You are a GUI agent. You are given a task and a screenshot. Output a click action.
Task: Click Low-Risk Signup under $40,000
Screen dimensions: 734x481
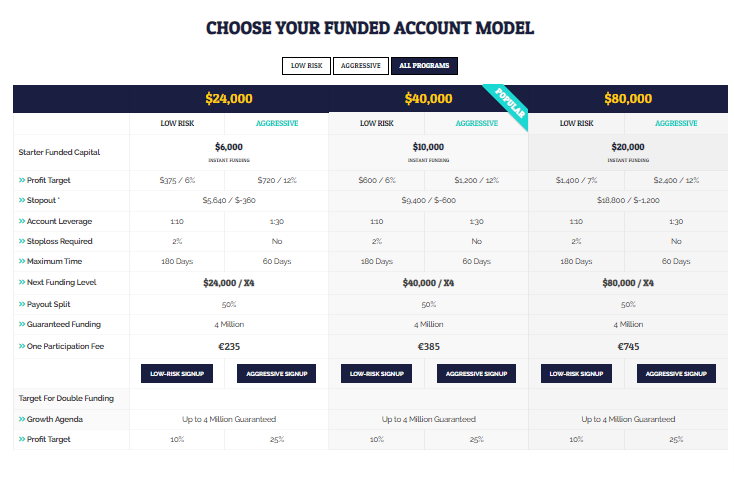click(x=376, y=373)
